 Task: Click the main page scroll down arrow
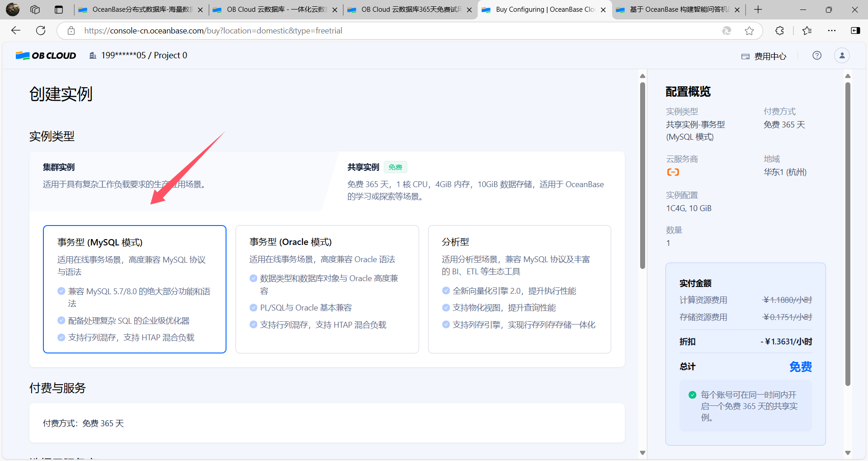[642, 453]
